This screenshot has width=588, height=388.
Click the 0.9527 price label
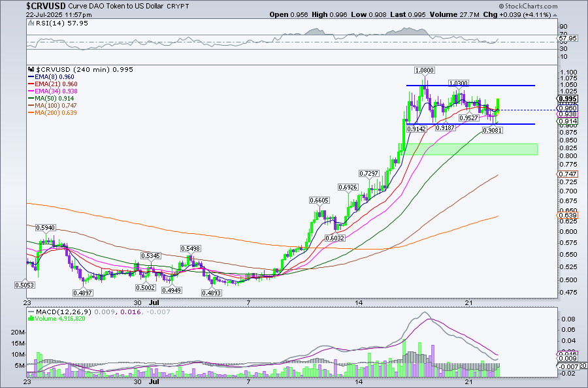click(469, 118)
